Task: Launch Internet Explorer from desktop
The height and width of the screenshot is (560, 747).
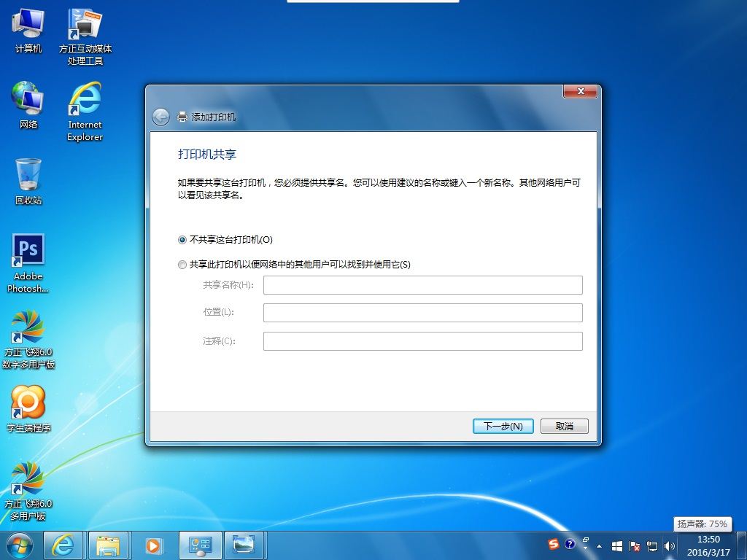Action: pyautogui.click(x=85, y=112)
